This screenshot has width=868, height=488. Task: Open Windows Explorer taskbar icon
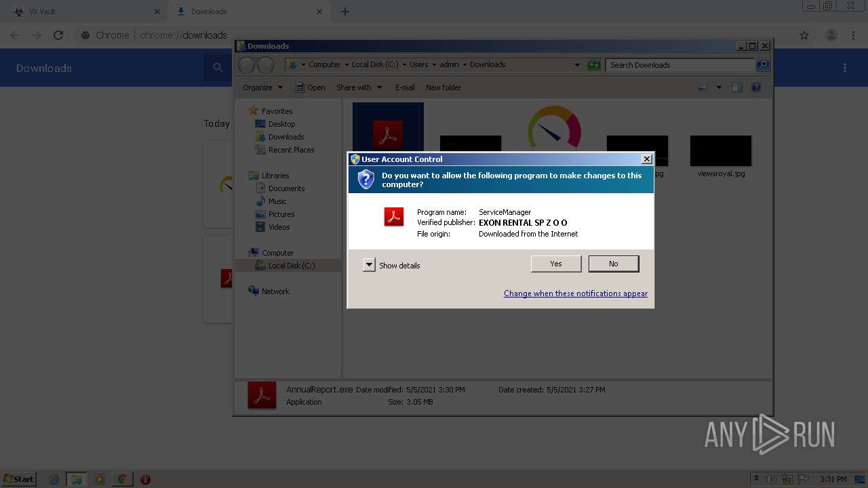pos(77,479)
